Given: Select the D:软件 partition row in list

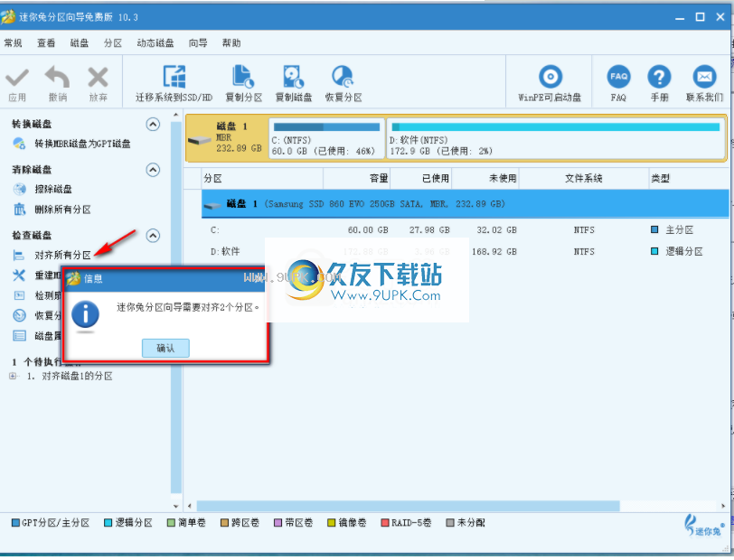Looking at the screenshot, I should [x=466, y=251].
